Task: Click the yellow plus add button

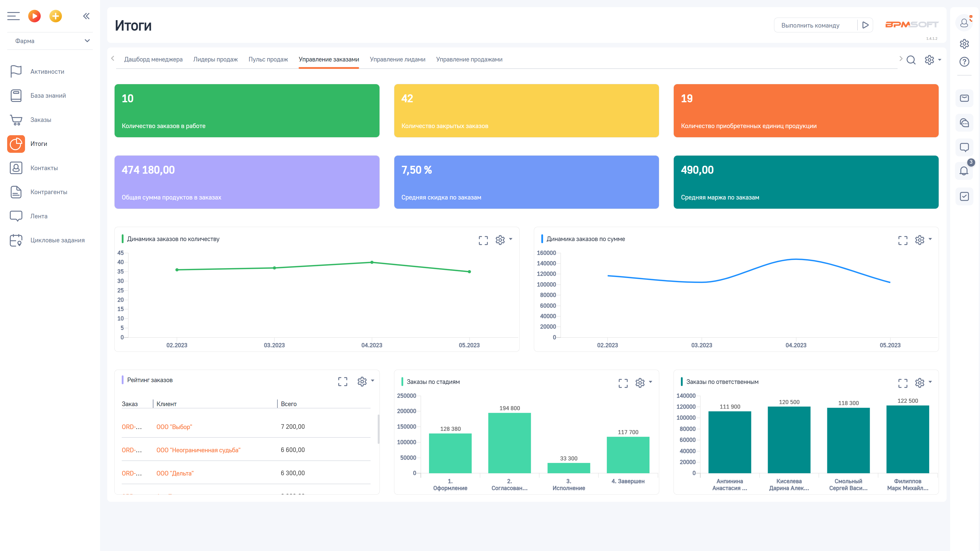Action: click(x=56, y=16)
